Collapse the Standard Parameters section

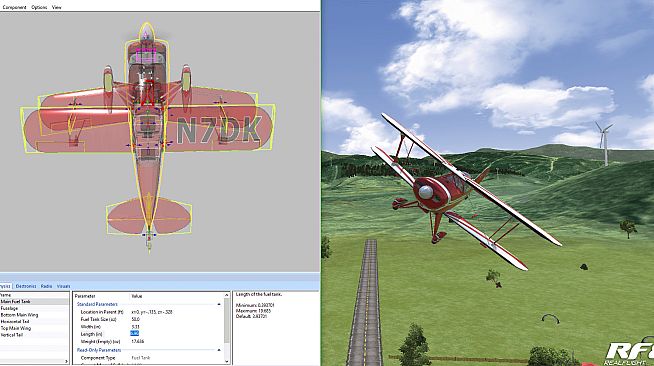[219, 304]
